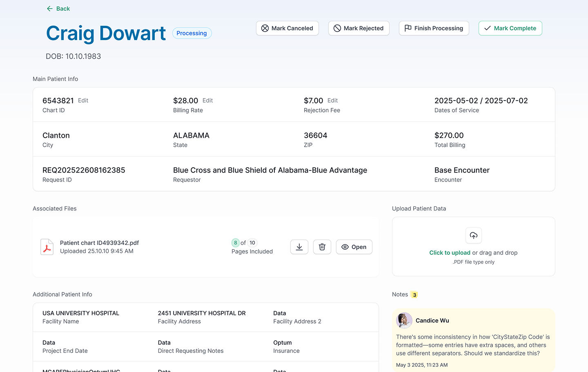Click the Mark Canceled button
This screenshot has height=372, width=588.
(x=287, y=28)
